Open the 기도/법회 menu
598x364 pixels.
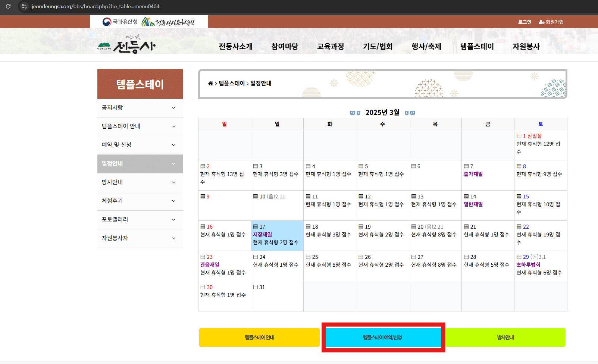click(x=377, y=46)
